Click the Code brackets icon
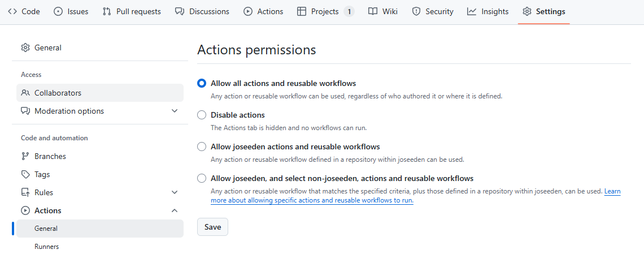 tap(12, 11)
